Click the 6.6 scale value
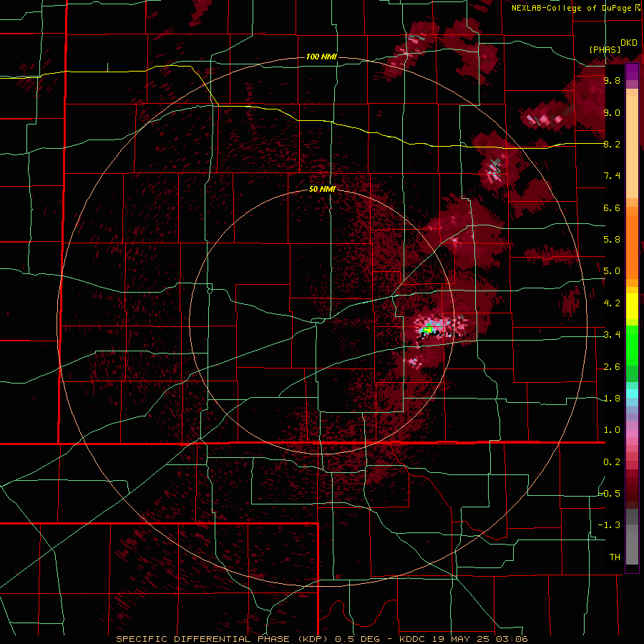 coord(612,208)
